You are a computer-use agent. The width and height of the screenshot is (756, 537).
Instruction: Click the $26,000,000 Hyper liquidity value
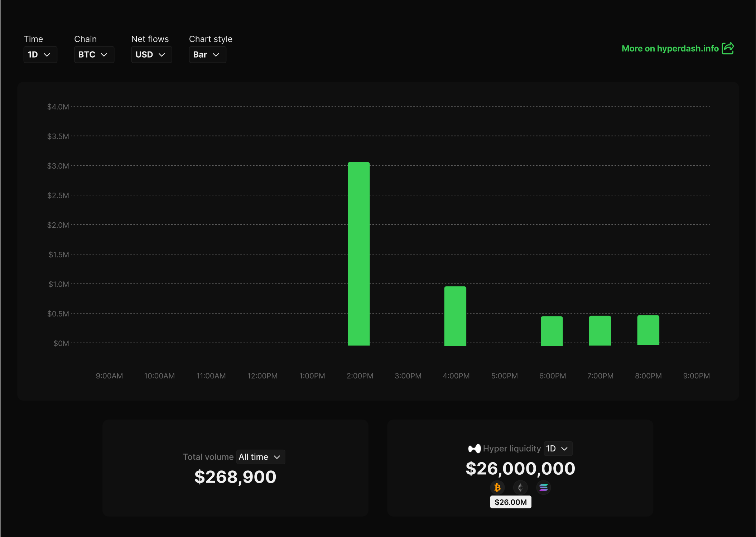tap(520, 468)
